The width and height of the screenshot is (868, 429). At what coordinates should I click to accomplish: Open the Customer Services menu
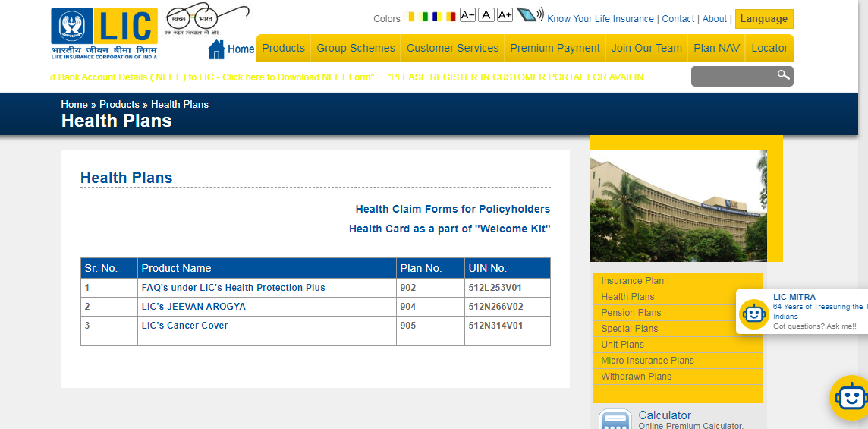pos(453,49)
